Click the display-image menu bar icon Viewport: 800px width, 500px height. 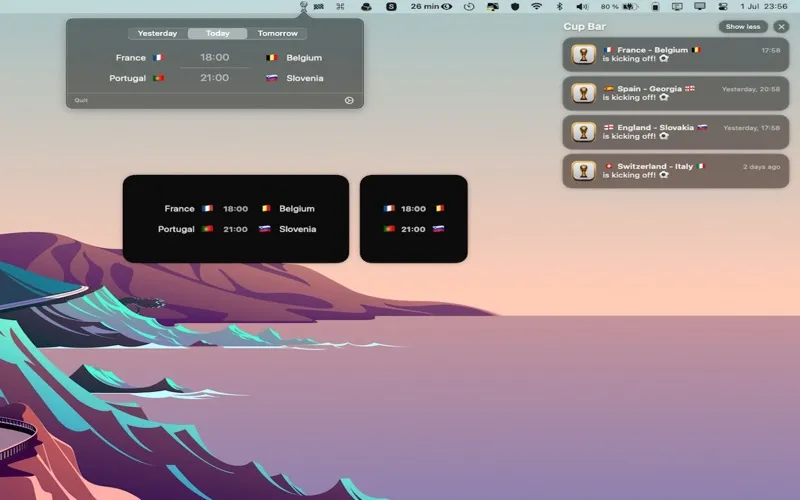pyautogui.click(x=492, y=7)
